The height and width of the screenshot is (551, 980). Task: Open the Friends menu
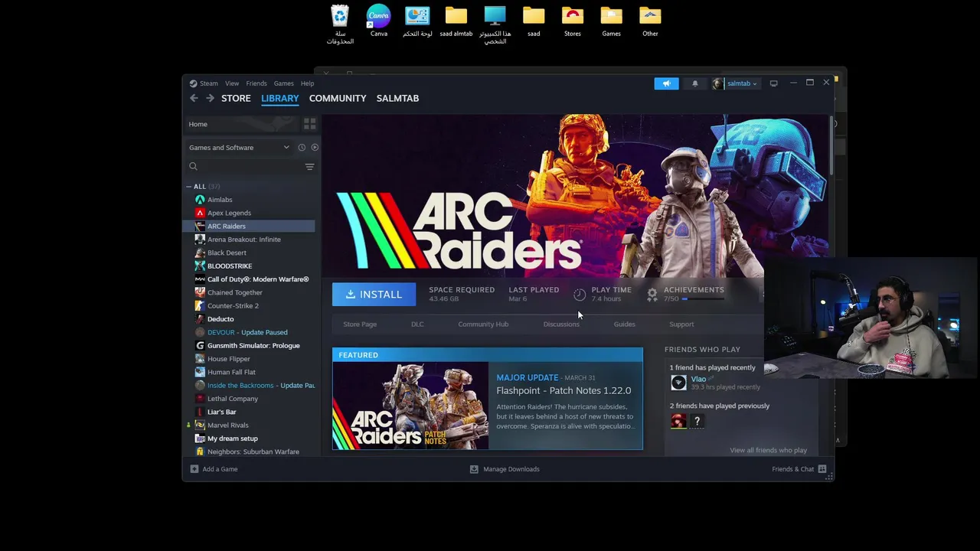(x=256, y=83)
